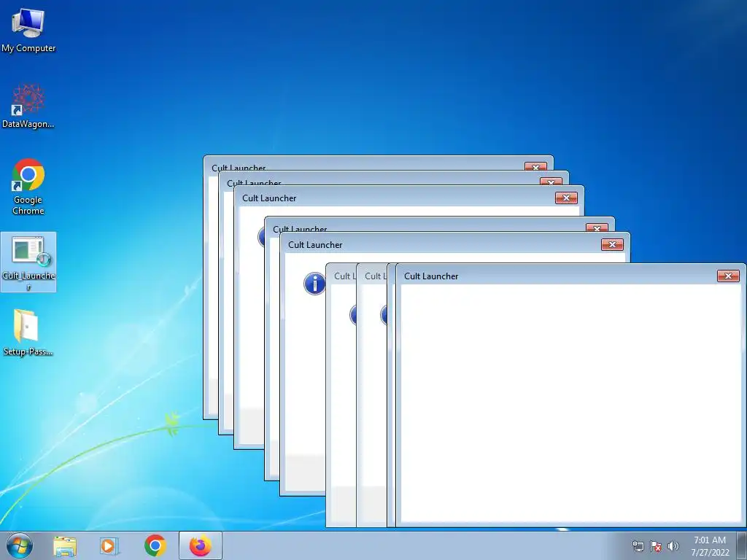Launch Windows Media Player from taskbar

tap(109, 545)
